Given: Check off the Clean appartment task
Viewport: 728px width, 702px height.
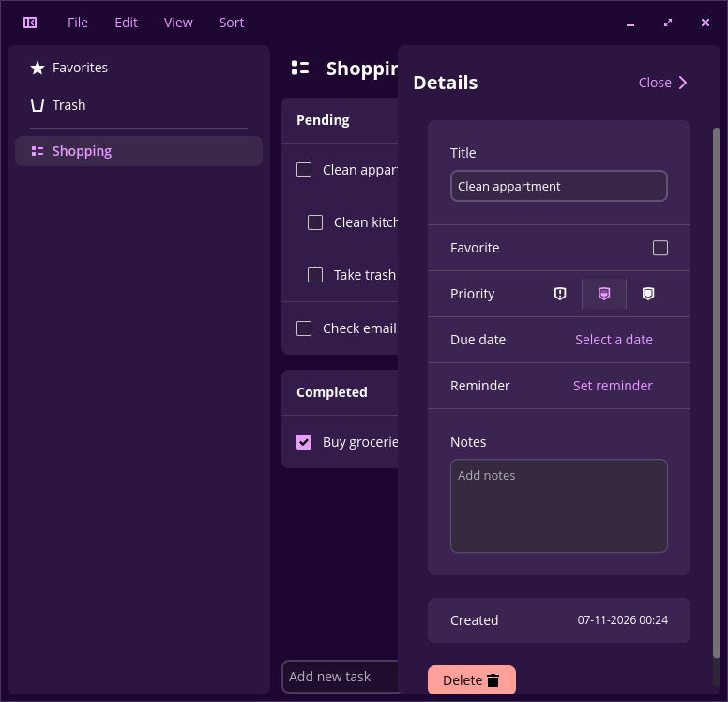Looking at the screenshot, I should (x=304, y=170).
